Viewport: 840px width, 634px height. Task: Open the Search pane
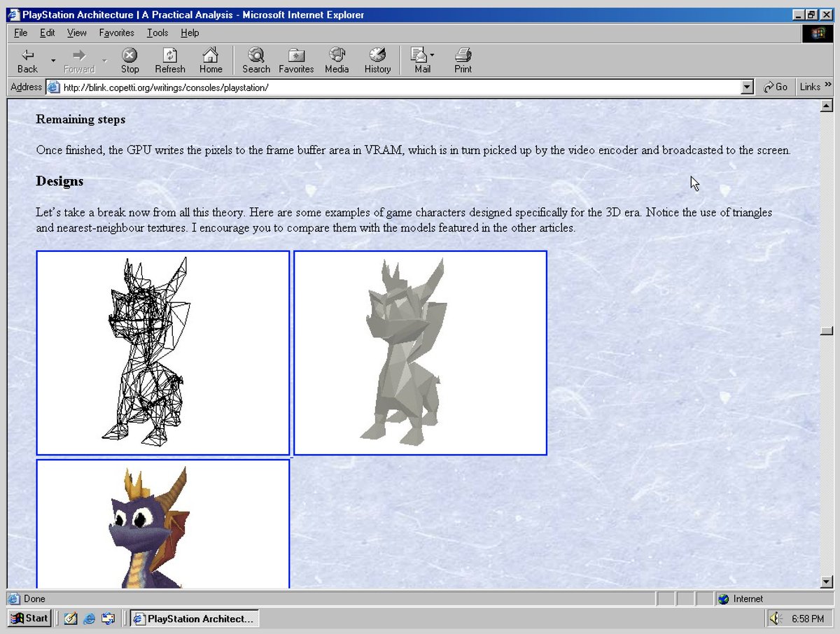256,61
